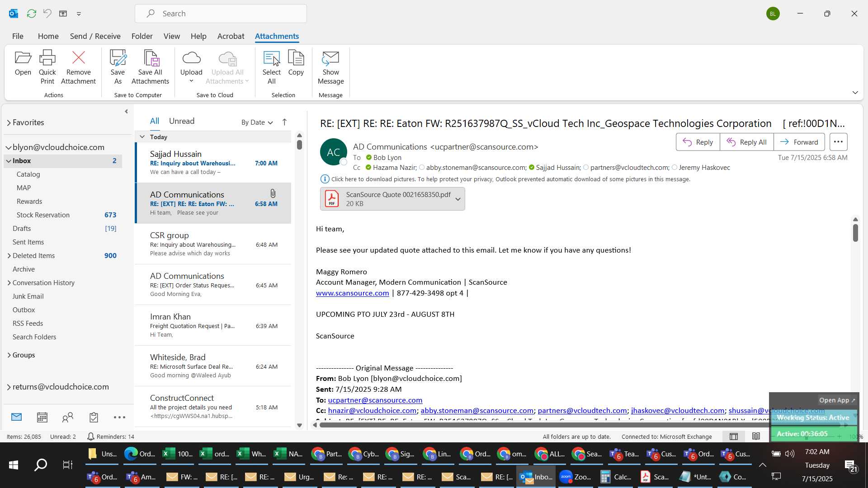
Task: Expand returns@vcloudchoice.com account
Action: [x=9, y=387]
